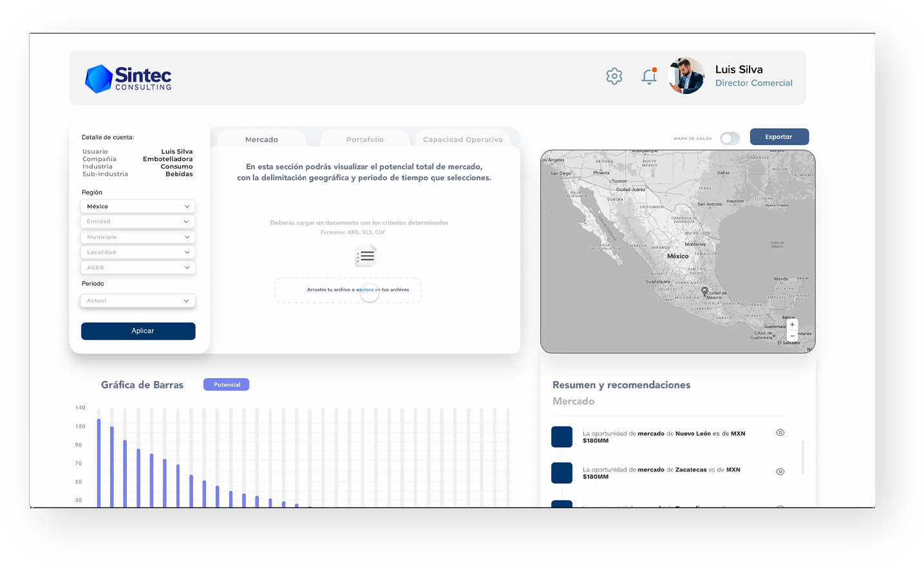Select blue square icon beside Zacatecas
Image resolution: width=924 pixels, height=570 pixels.
point(561,473)
